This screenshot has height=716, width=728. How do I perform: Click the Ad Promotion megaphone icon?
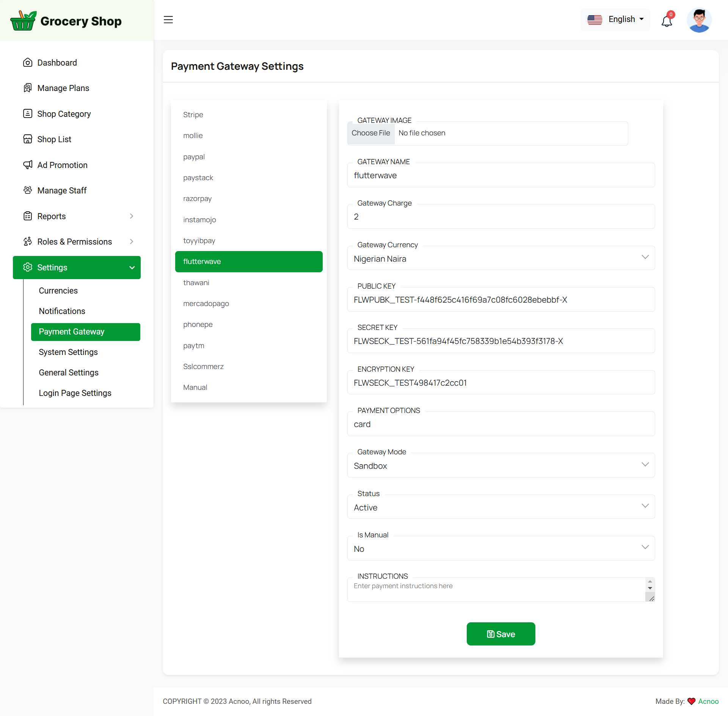[x=28, y=165]
